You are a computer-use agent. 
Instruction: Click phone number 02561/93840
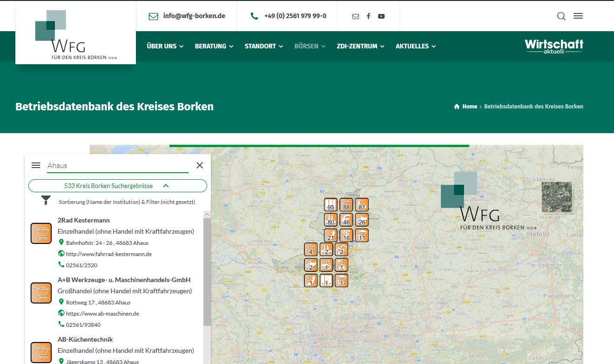83,325
